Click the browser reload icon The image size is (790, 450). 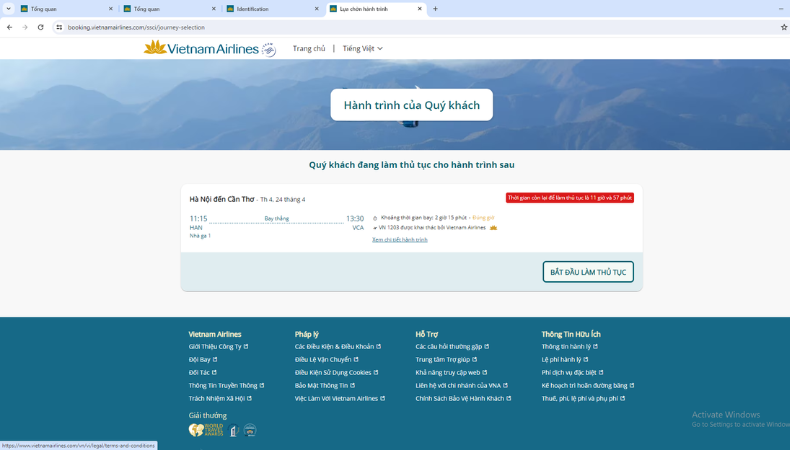pos(40,27)
